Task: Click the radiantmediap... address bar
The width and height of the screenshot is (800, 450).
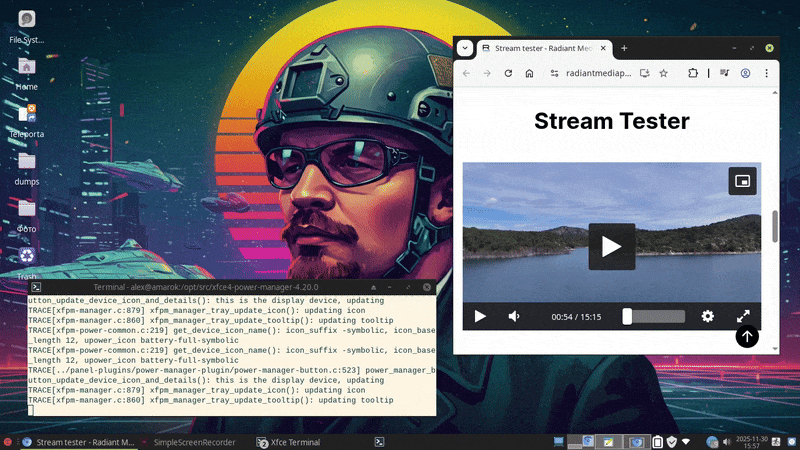Action: [x=598, y=73]
